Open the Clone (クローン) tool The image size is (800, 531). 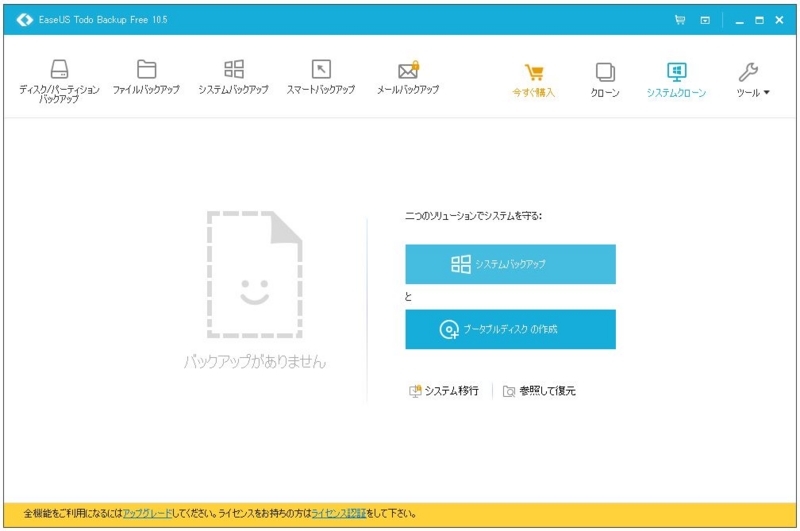[x=605, y=80]
